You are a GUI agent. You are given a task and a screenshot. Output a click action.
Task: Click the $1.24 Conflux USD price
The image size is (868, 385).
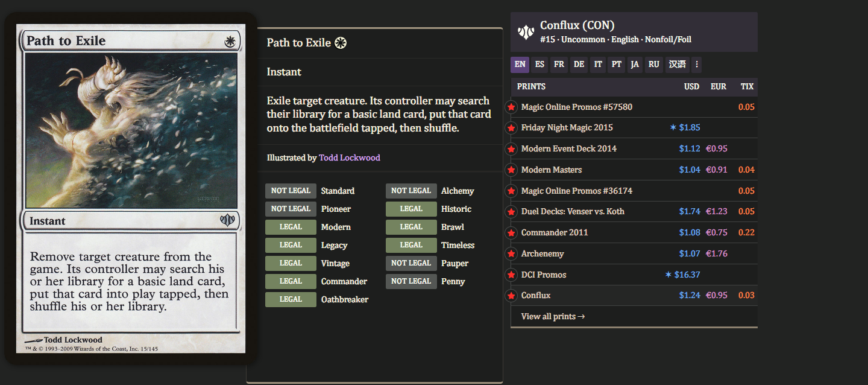tap(690, 296)
